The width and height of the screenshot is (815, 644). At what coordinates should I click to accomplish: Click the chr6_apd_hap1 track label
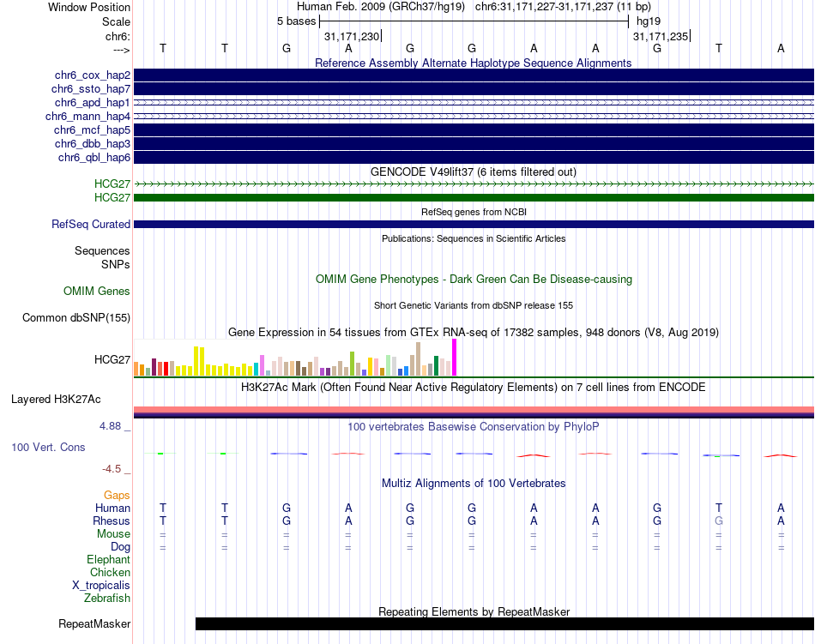[93, 102]
